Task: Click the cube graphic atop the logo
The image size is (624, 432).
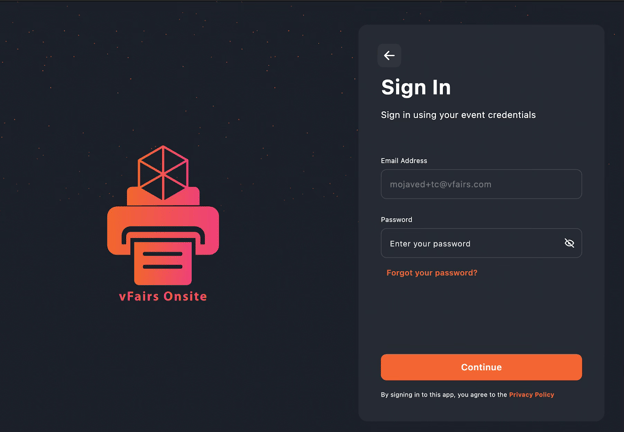Action: (x=163, y=172)
